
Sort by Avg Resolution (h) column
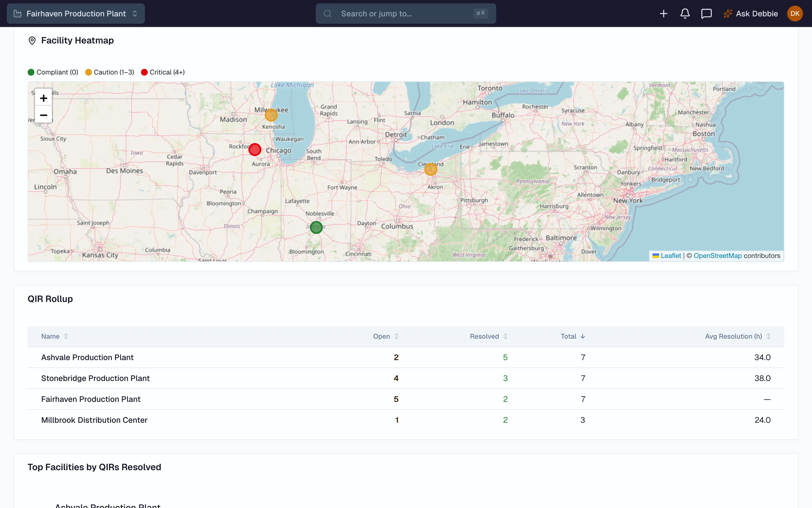pyautogui.click(x=738, y=336)
